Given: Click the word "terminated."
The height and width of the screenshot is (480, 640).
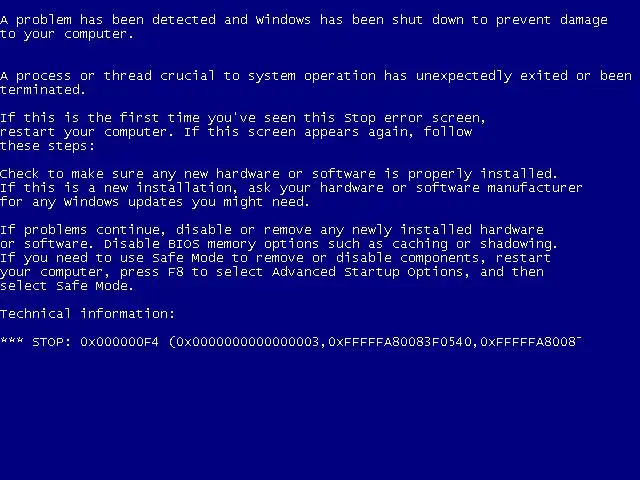Looking at the screenshot, I should tap(43, 90).
